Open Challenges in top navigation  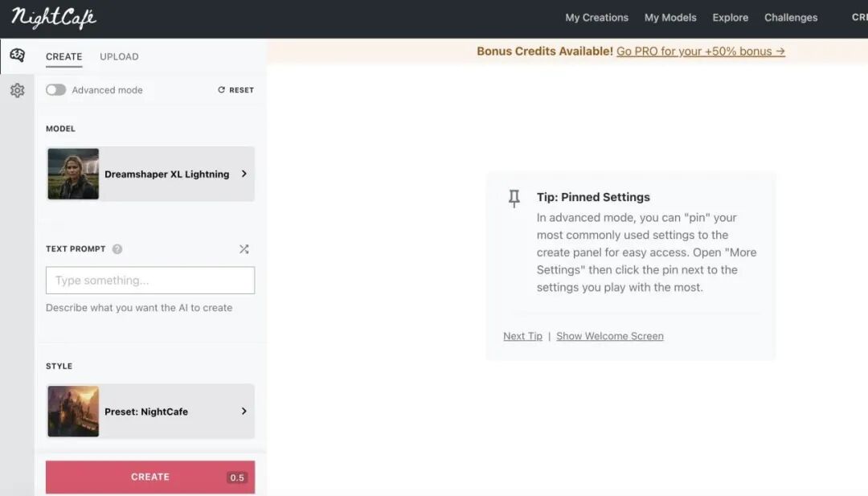coord(791,18)
